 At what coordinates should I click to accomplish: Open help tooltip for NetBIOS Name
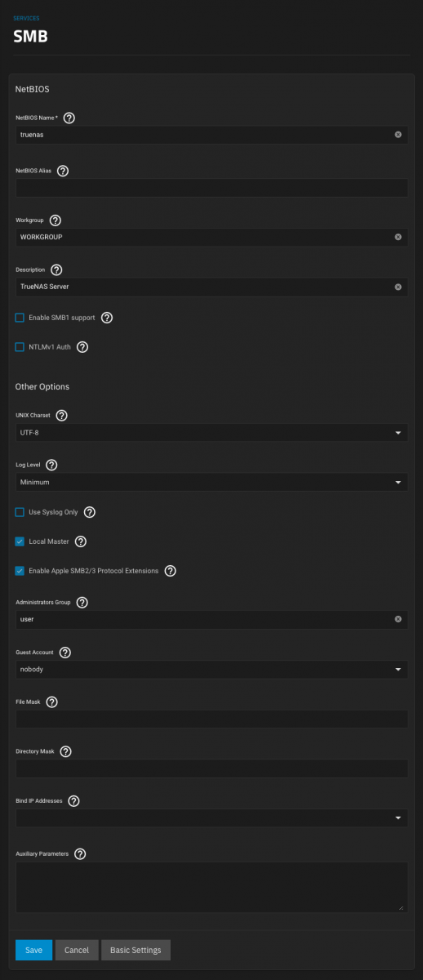pyautogui.click(x=69, y=118)
